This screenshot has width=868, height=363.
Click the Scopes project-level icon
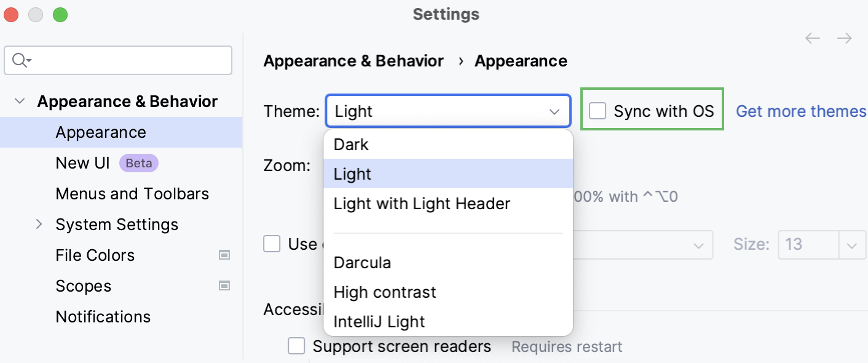[224, 286]
